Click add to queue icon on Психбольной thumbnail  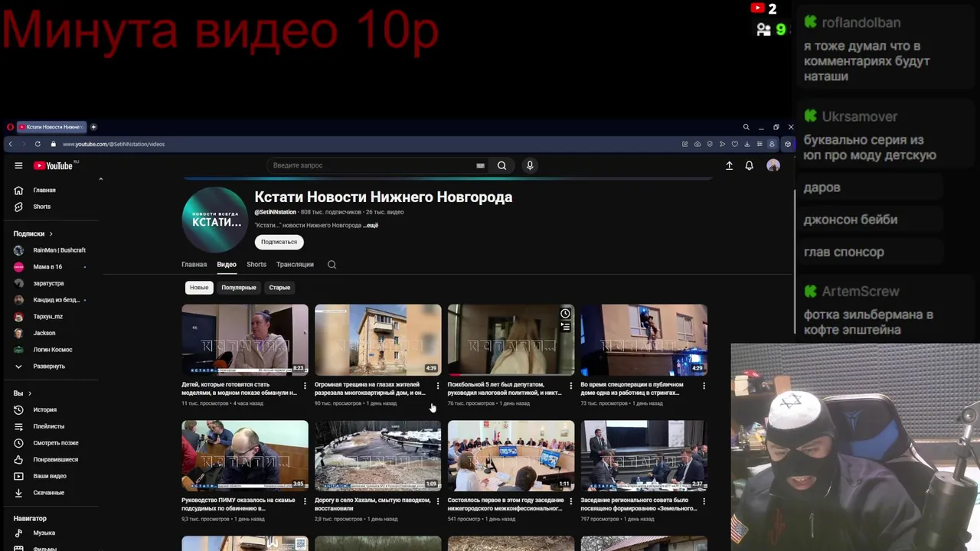[x=565, y=327]
